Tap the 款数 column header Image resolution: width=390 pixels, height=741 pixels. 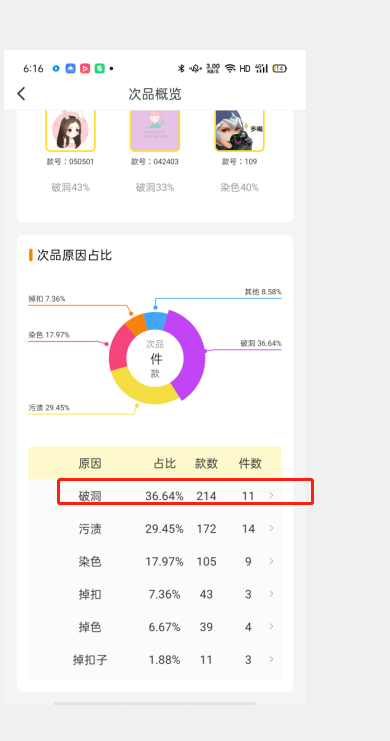(206, 463)
